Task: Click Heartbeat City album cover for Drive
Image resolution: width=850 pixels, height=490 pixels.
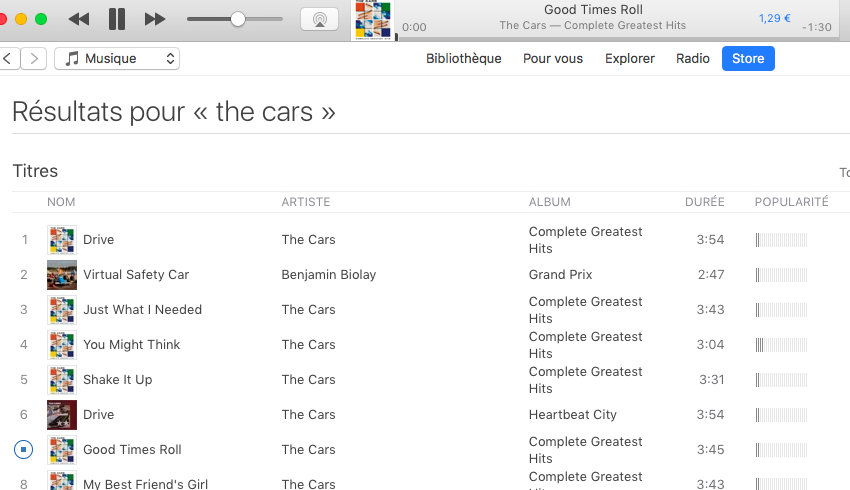Action: tap(62, 415)
